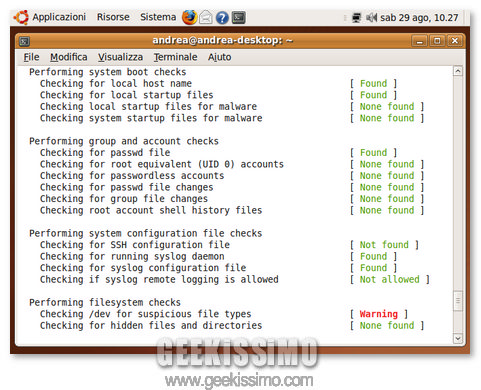The height and width of the screenshot is (390, 481).
Task: Launch Firefox from the top panel
Action: click(x=189, y=17)
